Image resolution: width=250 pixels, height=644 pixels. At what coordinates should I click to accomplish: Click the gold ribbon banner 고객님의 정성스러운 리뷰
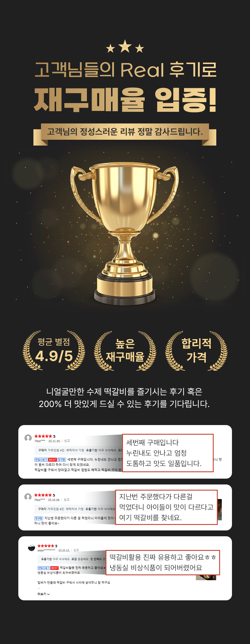coord(125,132)
